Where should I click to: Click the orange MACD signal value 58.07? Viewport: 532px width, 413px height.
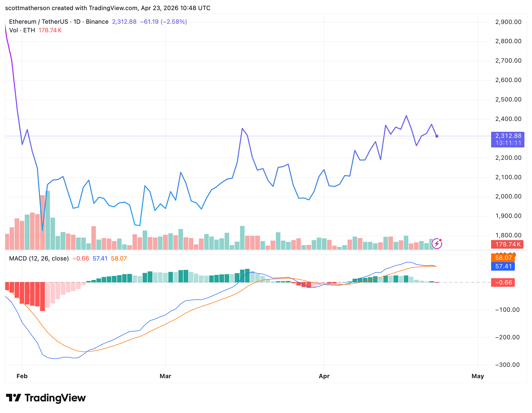[119, 259]
